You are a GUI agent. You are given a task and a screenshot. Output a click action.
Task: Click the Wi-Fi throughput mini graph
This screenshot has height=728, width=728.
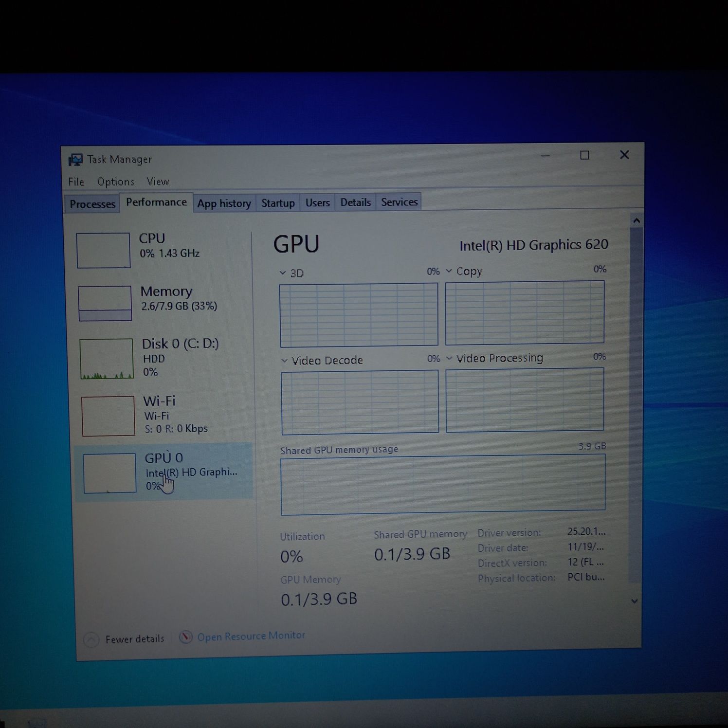(x=108, y=416)
